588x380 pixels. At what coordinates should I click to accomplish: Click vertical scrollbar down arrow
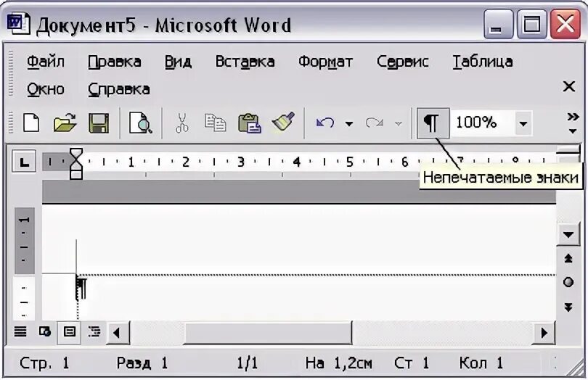(x=568, y=235)
